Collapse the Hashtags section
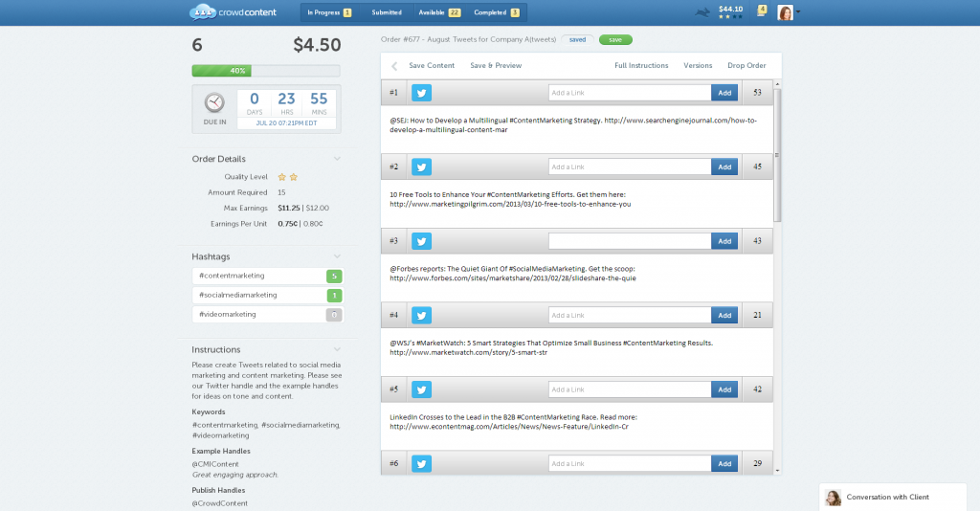Screen dimensions: 980x511 click(x=337, y=256)
